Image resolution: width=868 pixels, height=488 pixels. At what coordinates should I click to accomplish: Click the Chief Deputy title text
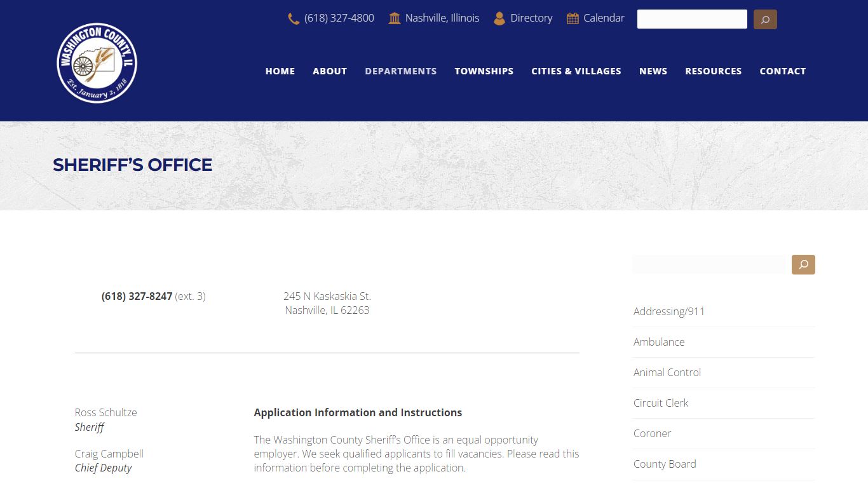coord(104,468)
